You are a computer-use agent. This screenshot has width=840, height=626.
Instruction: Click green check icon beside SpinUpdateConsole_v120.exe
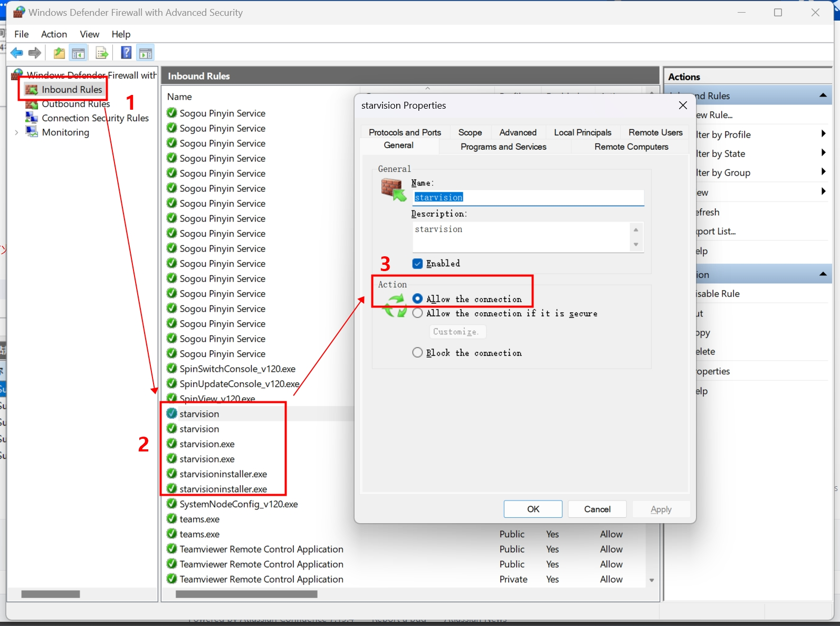[x=171, y=383]
